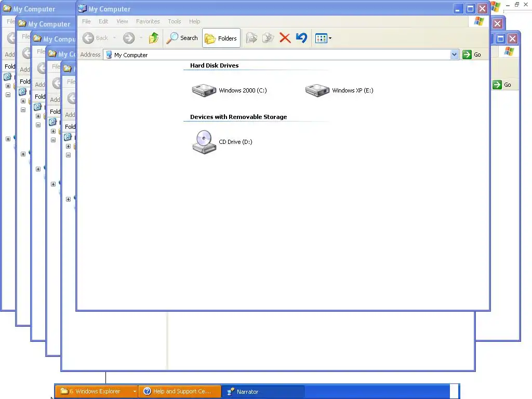Select the CD Drive (D:) icon
Screen dimensions: 532x399
coord(204,142)
